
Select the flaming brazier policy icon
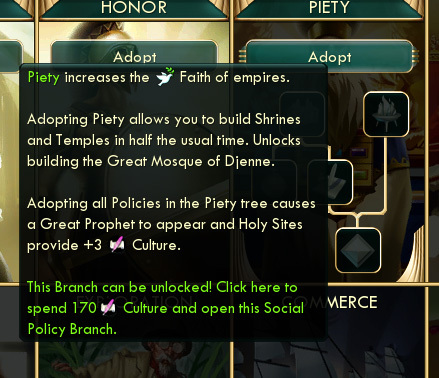coord(386,114)
